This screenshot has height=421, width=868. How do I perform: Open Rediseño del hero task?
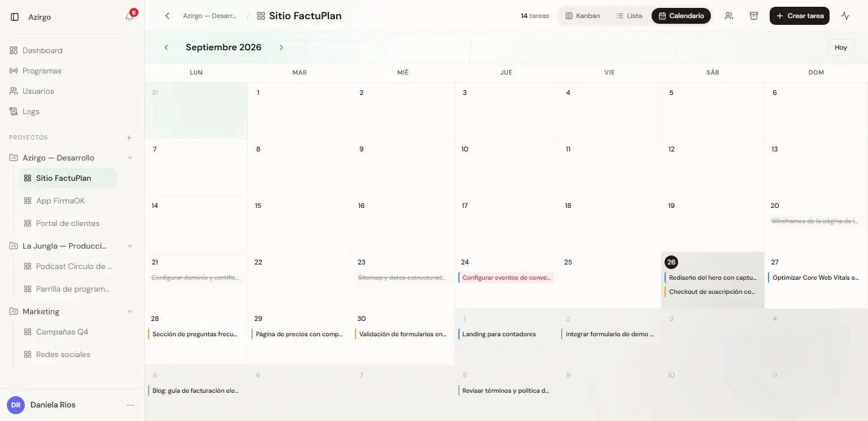[712, 277]
